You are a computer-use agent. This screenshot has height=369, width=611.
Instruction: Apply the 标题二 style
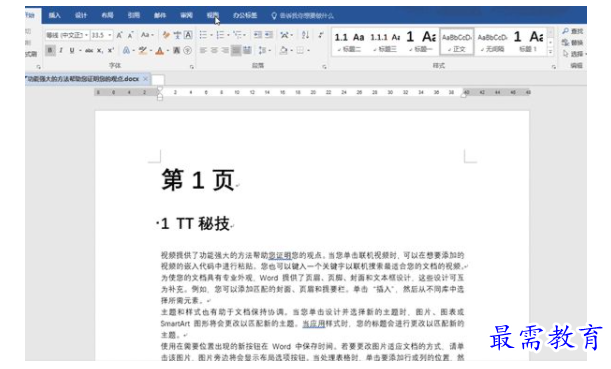coord(349,41)
